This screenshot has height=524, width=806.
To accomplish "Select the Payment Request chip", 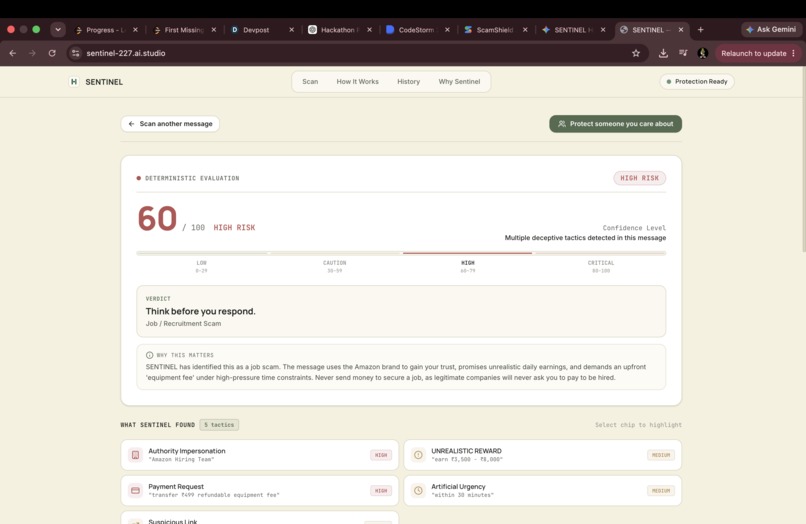I will tap(260, 491).
